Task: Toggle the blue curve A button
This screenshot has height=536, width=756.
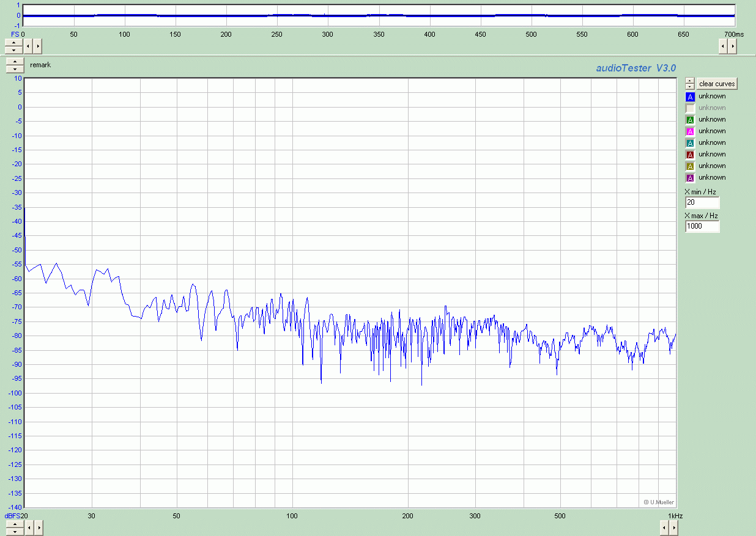Action: pyautogui.click(x=690, y=97)
